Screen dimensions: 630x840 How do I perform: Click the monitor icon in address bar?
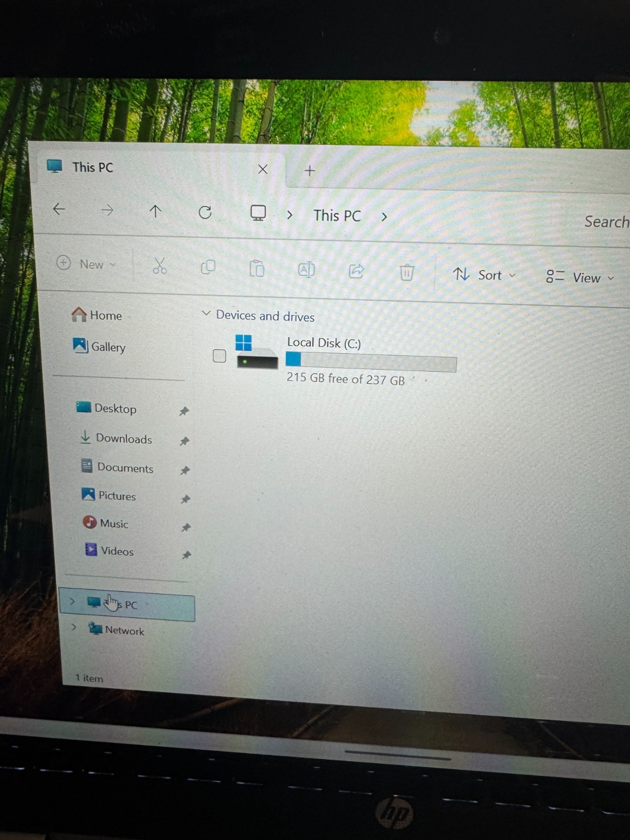[258, 213]
